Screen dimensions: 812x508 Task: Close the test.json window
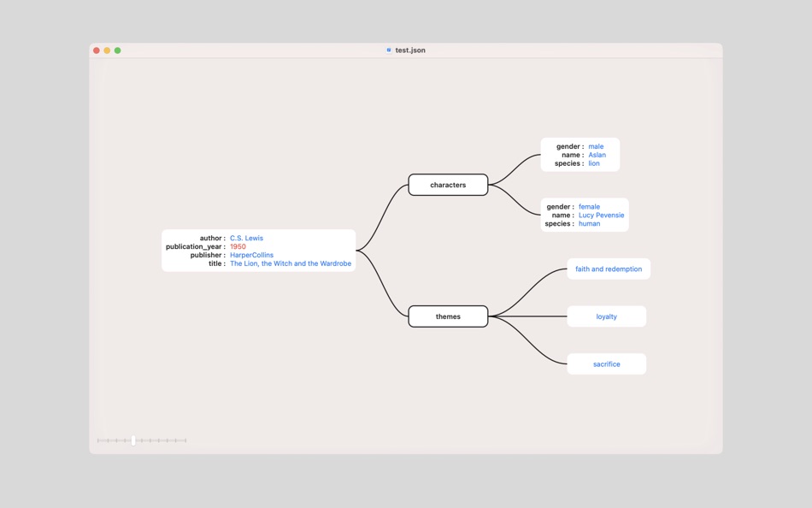97,50
